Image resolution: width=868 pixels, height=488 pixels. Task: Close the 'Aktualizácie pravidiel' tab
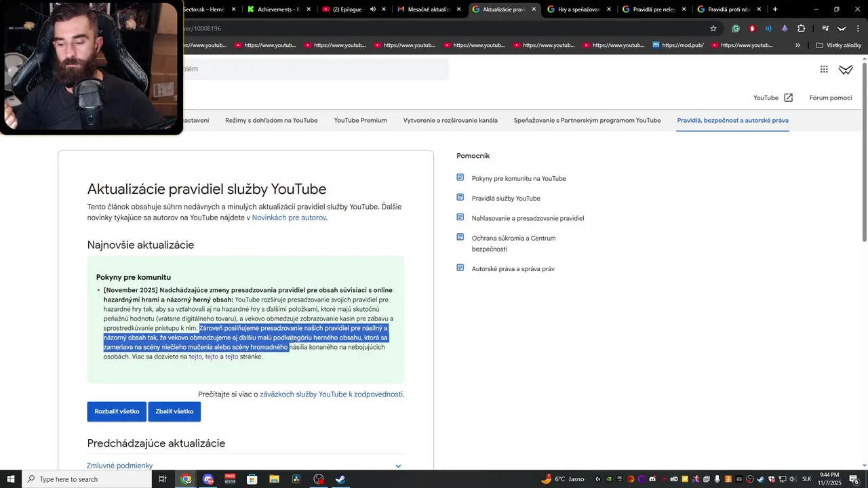tap(534, 9)
